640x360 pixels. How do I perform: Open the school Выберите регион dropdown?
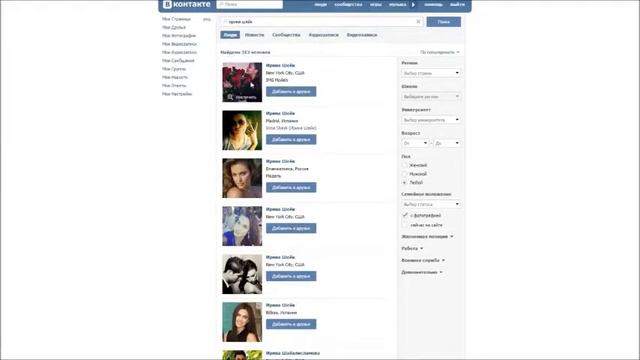click(x=431, y=97)
